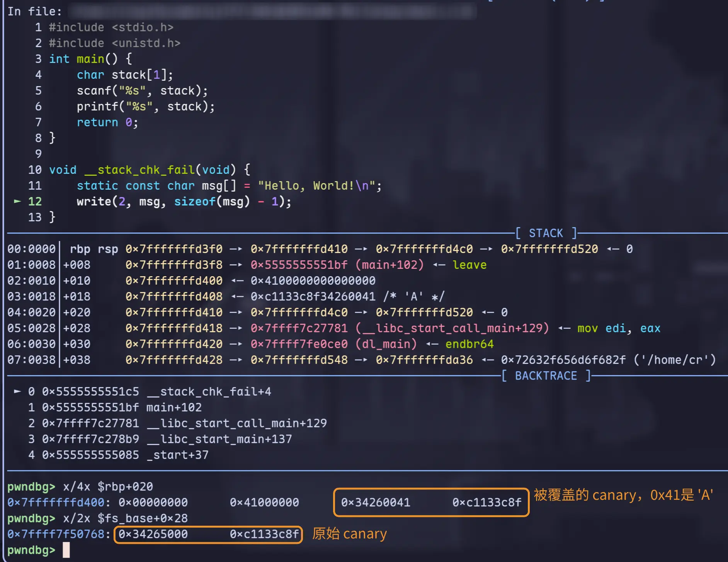Click the 'mov edi, eax' instruction
Image resolution: width=728 pixels, height=562 pixels.
619,328
